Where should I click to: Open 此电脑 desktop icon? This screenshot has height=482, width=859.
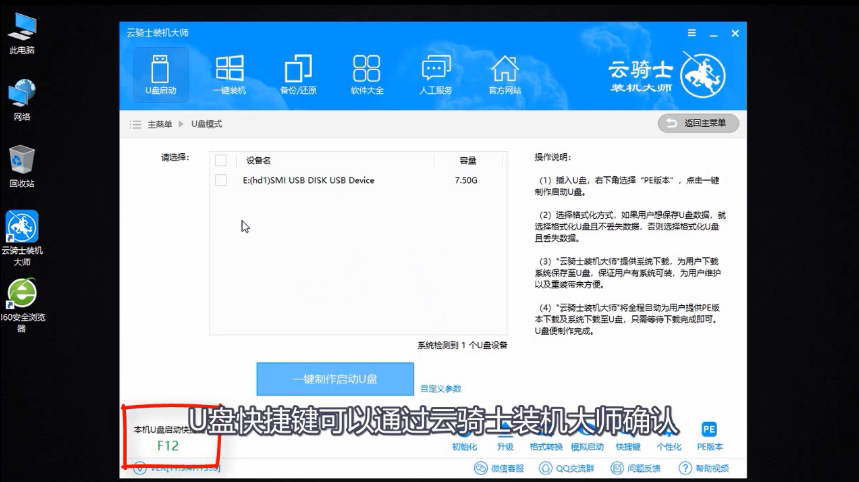pyautogui.click(x=22, y=34)
